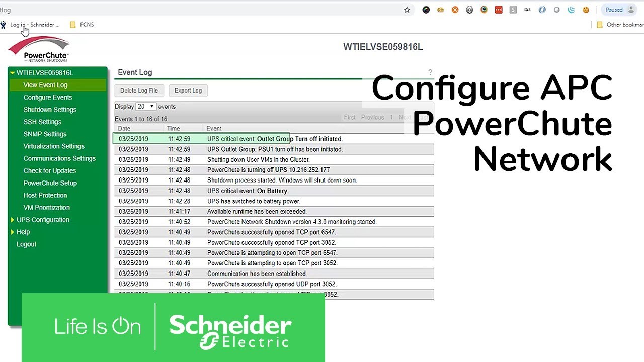This screenshot has height=362, width=644.
Task: Open the gray S extension icon
Action: 513,10
